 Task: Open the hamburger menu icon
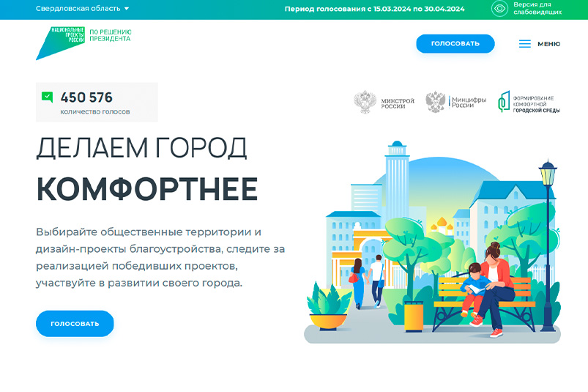point(524,44)
